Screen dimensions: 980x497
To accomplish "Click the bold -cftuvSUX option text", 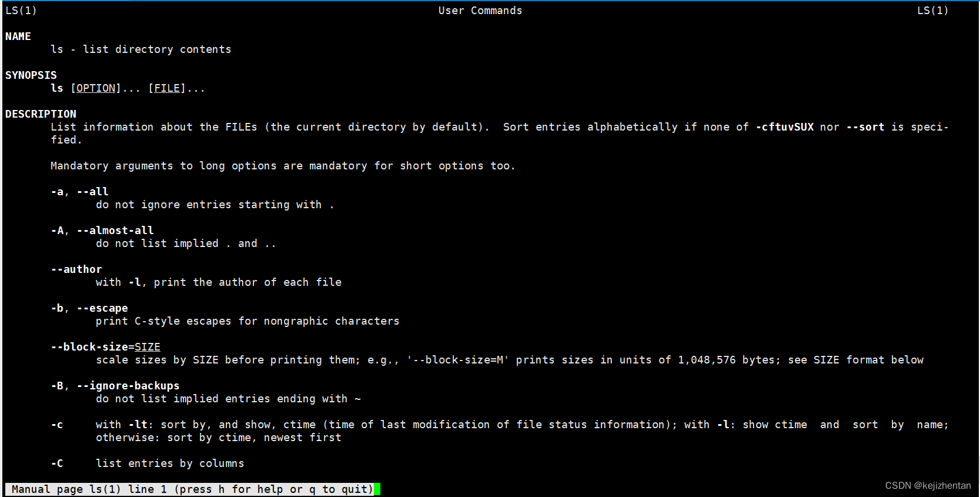I will click(785, 127).
